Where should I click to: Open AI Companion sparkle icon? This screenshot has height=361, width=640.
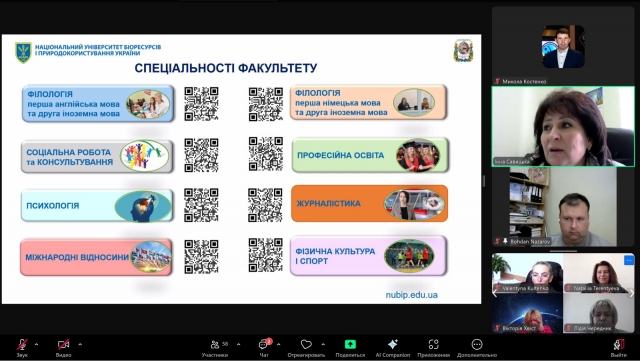coord(393,344)
